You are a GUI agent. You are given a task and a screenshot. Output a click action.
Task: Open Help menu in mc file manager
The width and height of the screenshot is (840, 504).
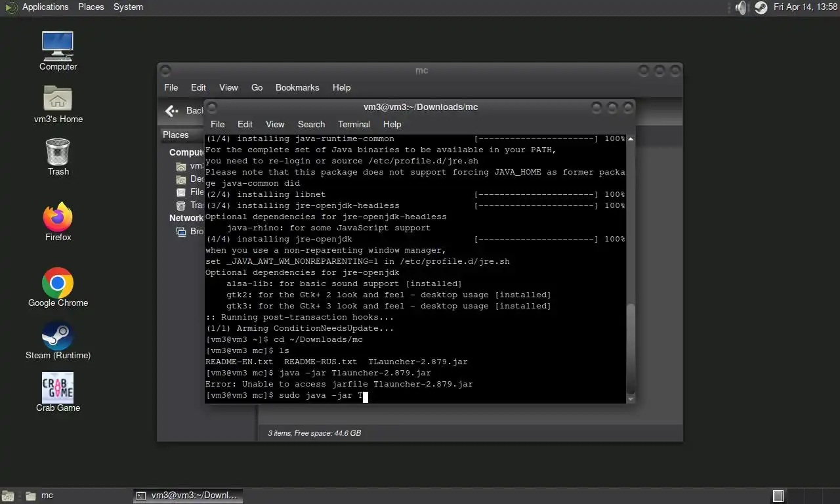pos(341,87)
